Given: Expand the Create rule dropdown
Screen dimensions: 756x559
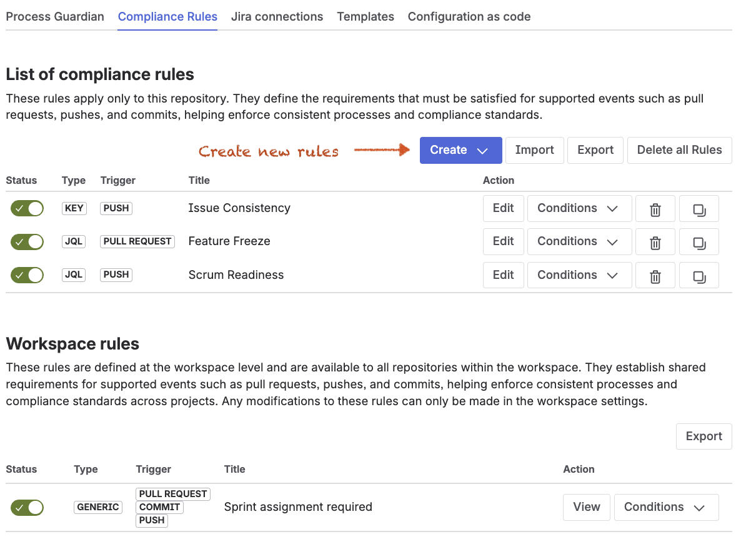Looking at the screenshot, I should 460,150.
